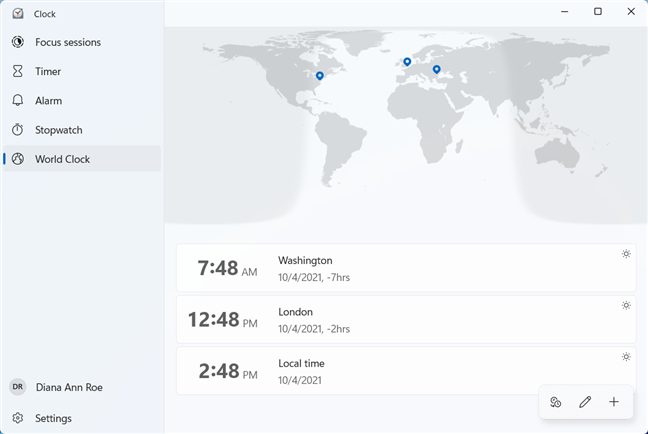648x434 pixels.
Task: Go to the Alarm page
Action: pyautogui.click(x=48, y=100)
